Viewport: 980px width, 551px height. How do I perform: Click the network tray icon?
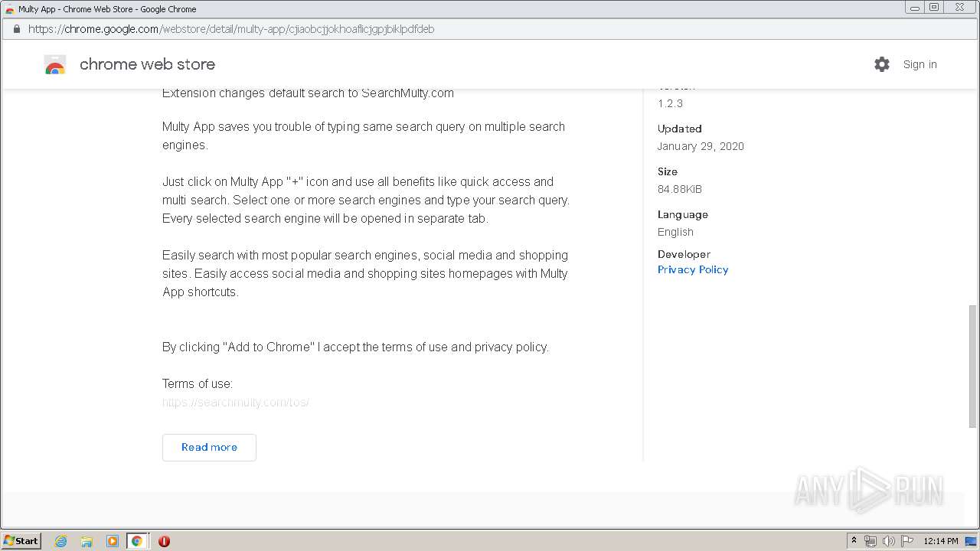871,541
